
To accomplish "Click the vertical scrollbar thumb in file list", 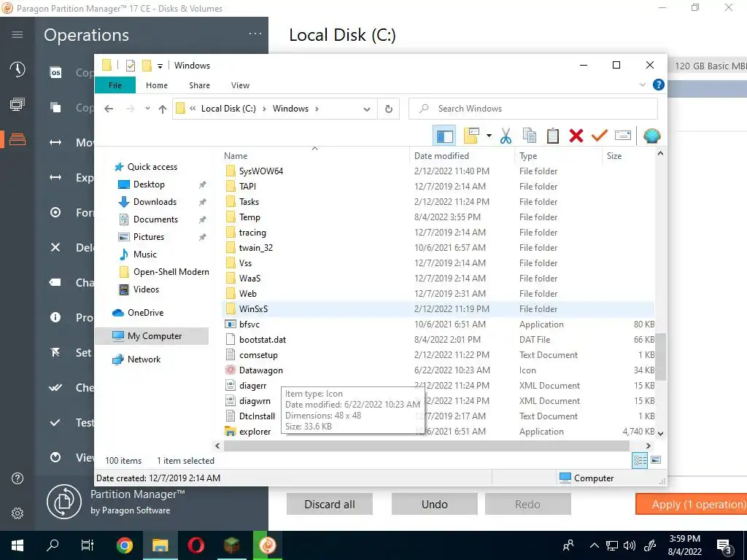I will tap(660, 357).
